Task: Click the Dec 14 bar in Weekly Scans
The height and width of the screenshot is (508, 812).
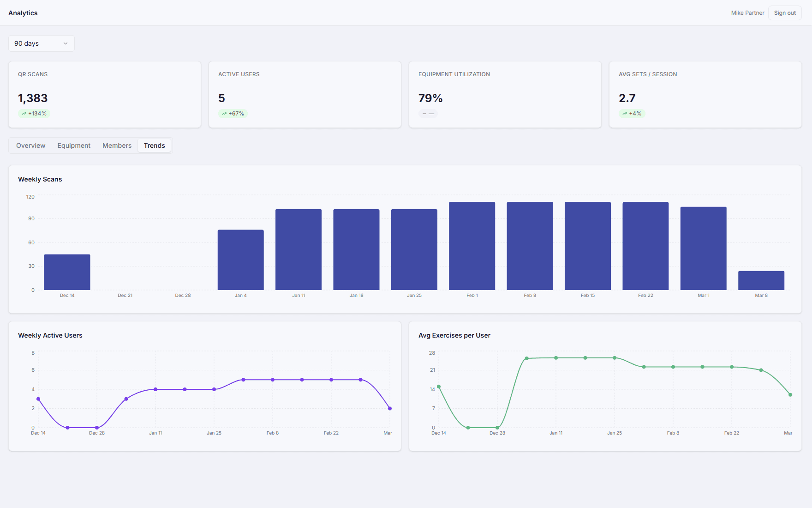Action: [67, 272]
